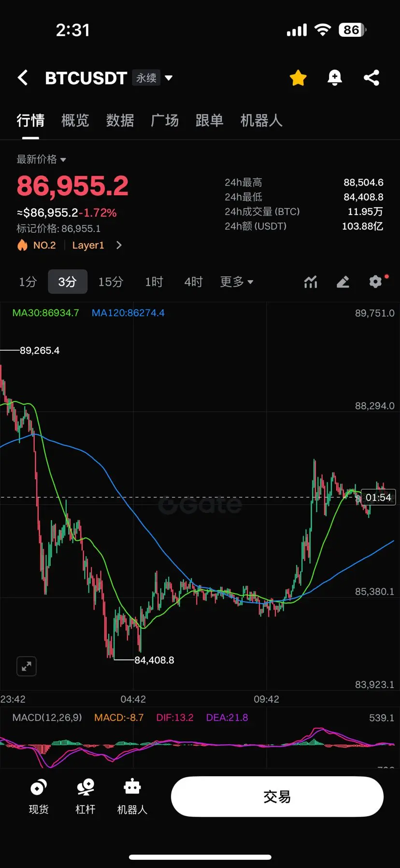Tap the battery indicator in status bar
Image resolution: width=400 pixels, height=868 pixels.
coord(353,30)
